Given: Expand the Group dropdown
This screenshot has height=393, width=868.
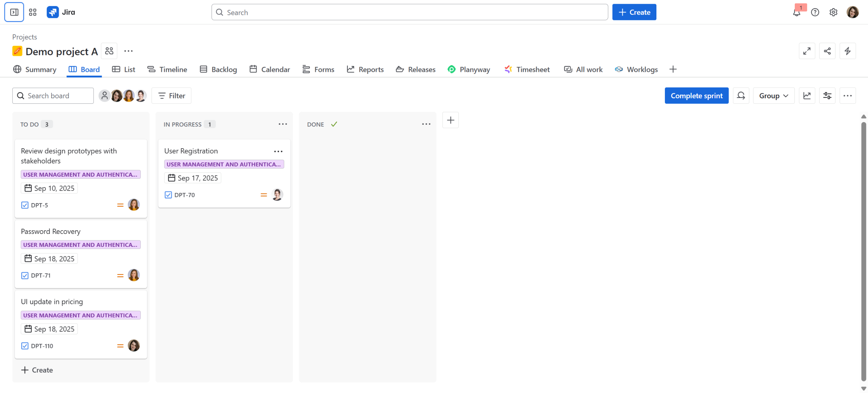Looking at the screenshot, I should point(773,96).
